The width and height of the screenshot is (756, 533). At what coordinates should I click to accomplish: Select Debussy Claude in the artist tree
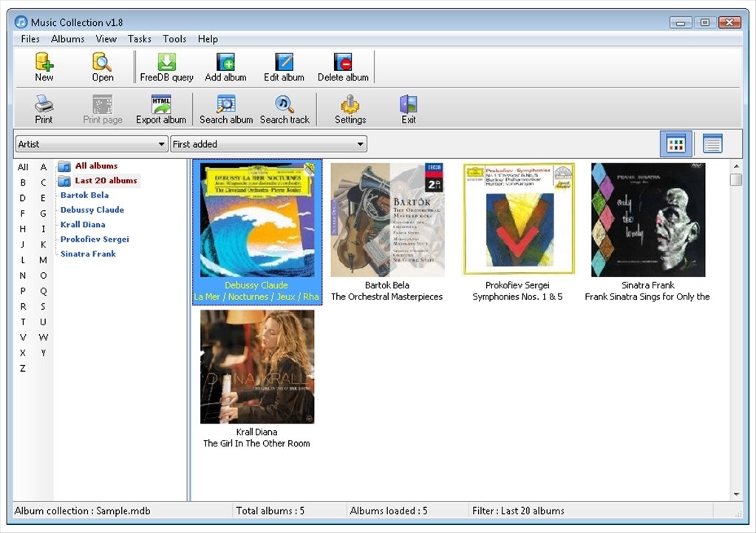click(x=92, y=210)
